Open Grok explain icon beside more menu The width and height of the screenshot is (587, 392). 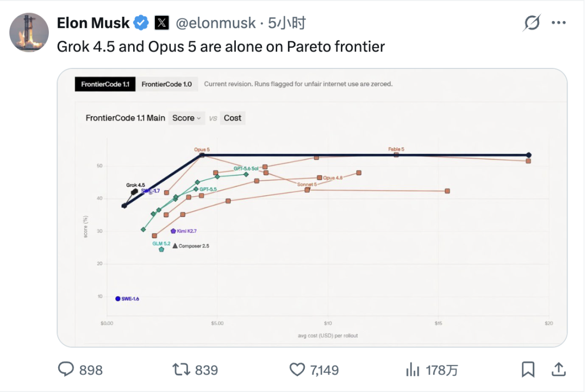(532, 23)
